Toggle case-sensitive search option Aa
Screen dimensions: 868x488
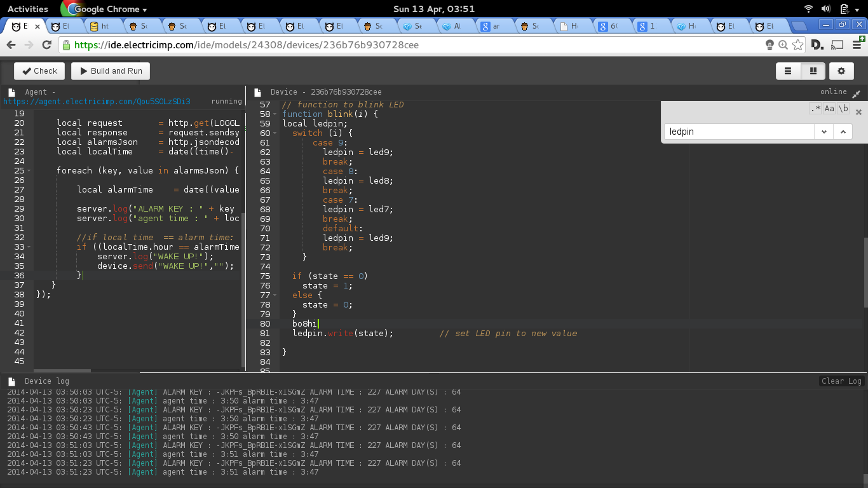tap(829, 109)
